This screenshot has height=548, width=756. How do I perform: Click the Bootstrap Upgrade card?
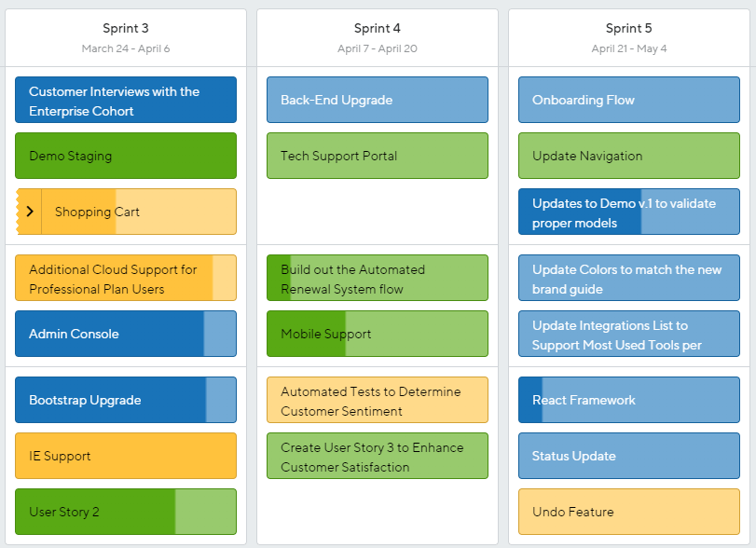[x=126, y=400]
